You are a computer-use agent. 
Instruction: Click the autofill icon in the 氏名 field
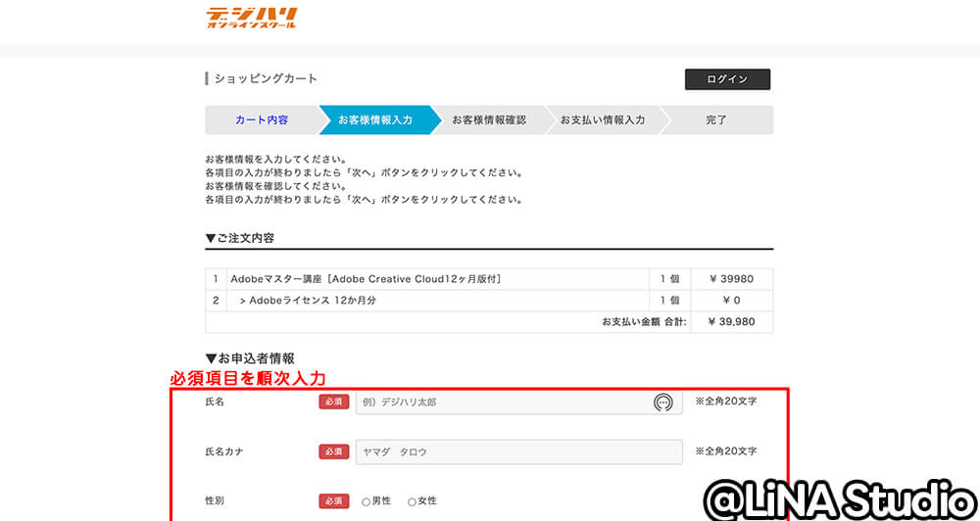coord(663,402)
